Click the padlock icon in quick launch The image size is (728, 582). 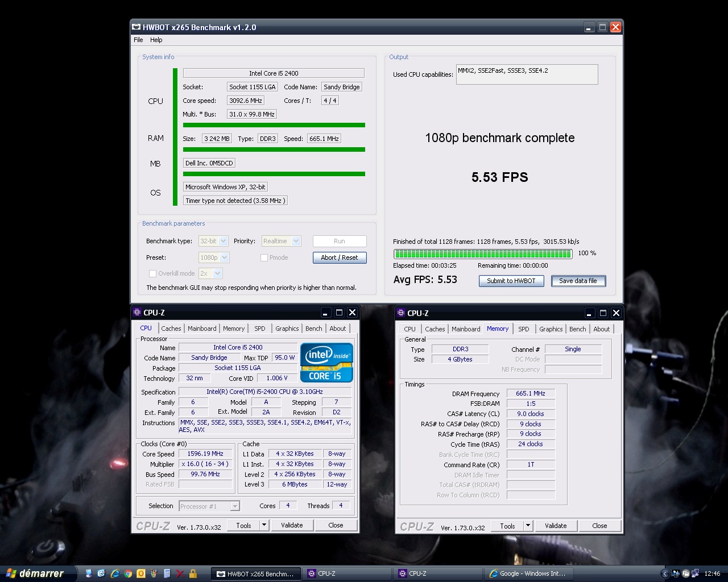(x=193, y=573)
